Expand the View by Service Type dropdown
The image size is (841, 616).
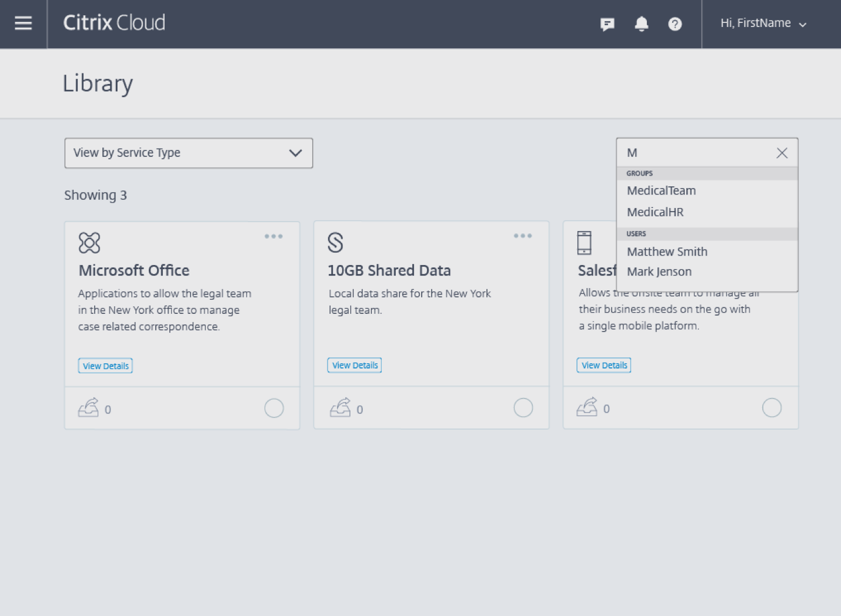point(188,153)
